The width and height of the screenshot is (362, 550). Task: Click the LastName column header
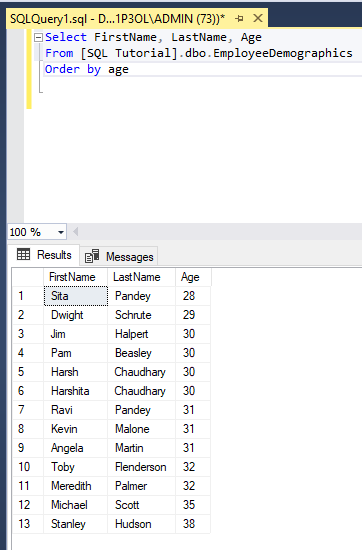pyautogui.click(x=141, y=277)
